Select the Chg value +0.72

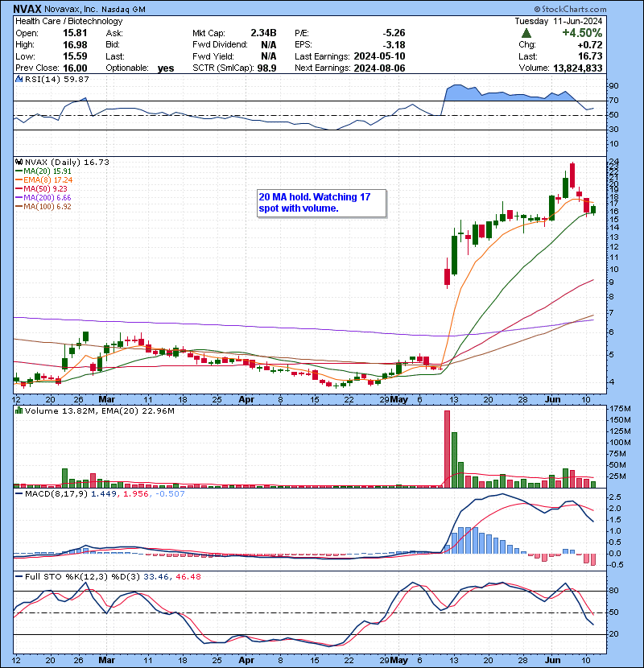pos(590,45)
